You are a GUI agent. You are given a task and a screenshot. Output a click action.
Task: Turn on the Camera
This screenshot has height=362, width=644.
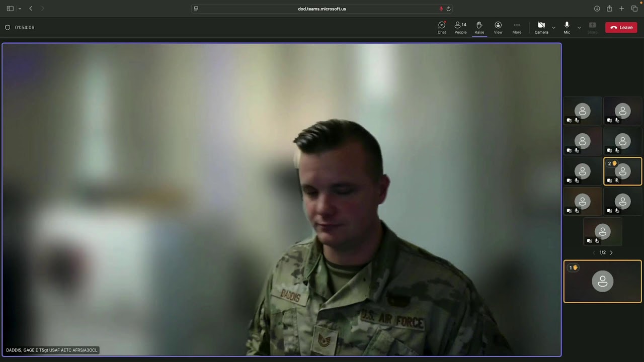pos(541,28)
